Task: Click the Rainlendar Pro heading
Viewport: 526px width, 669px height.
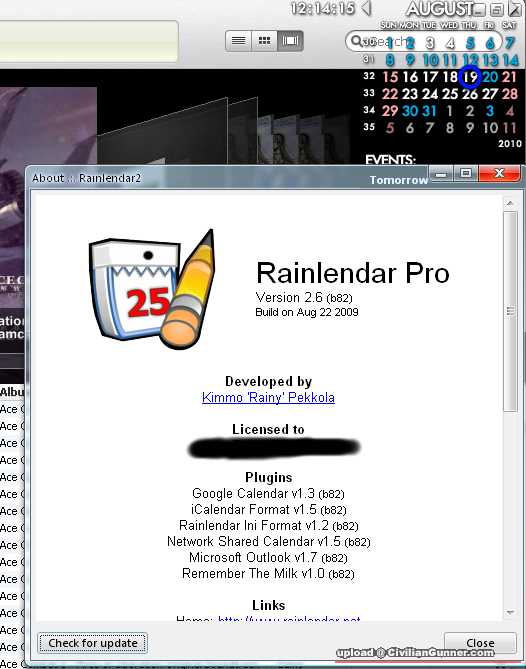Action: tap(353, 273)
